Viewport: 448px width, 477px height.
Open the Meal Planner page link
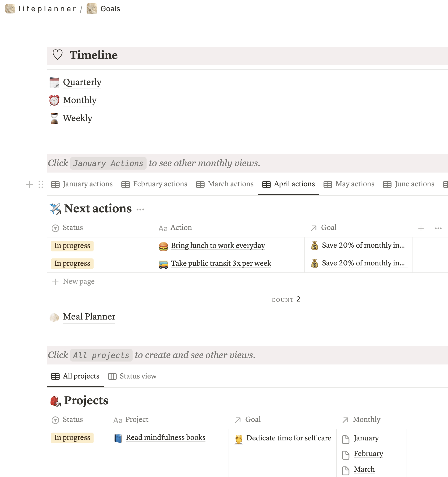(x=89, y=317)
